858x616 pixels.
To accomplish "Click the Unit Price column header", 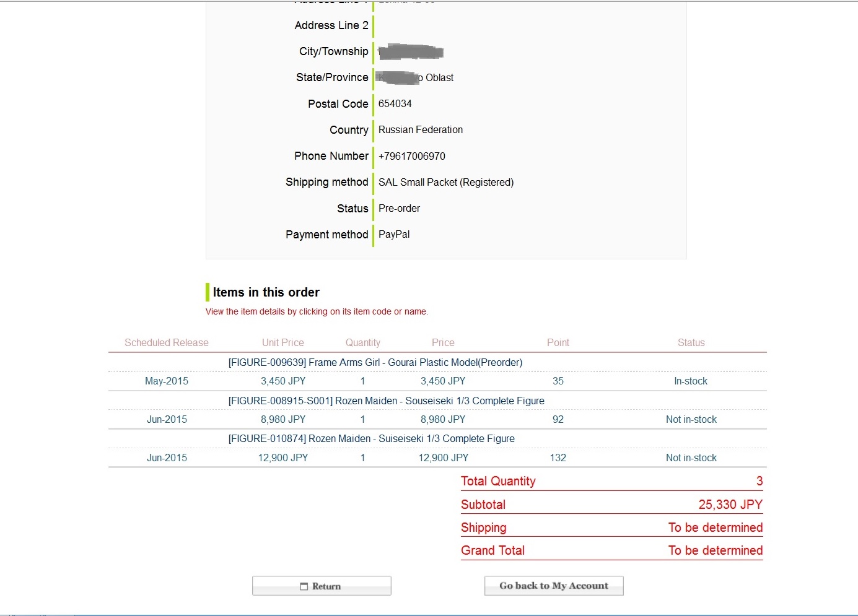I will click(x=283, y=342).
